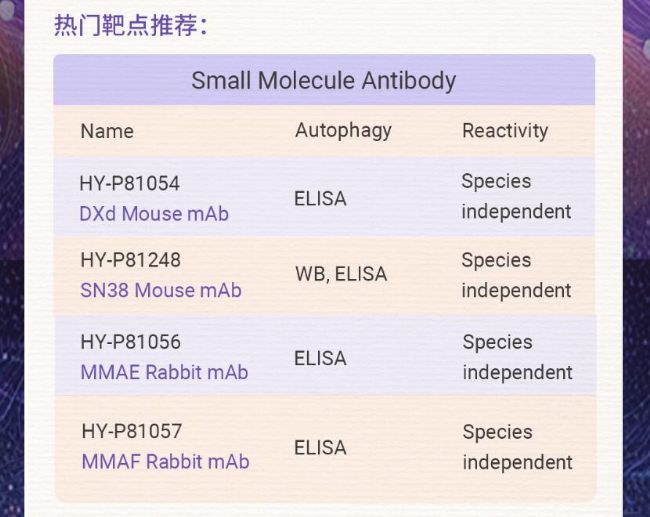Click catalog number HY-P81248
The width and height of the screenshot is (650, 517).
[130, 260]
